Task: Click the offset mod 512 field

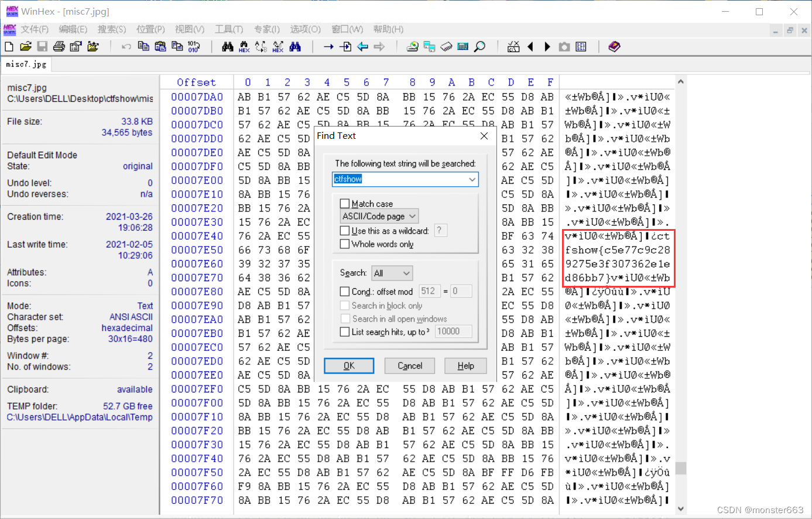Action: [x=429, y=291]
